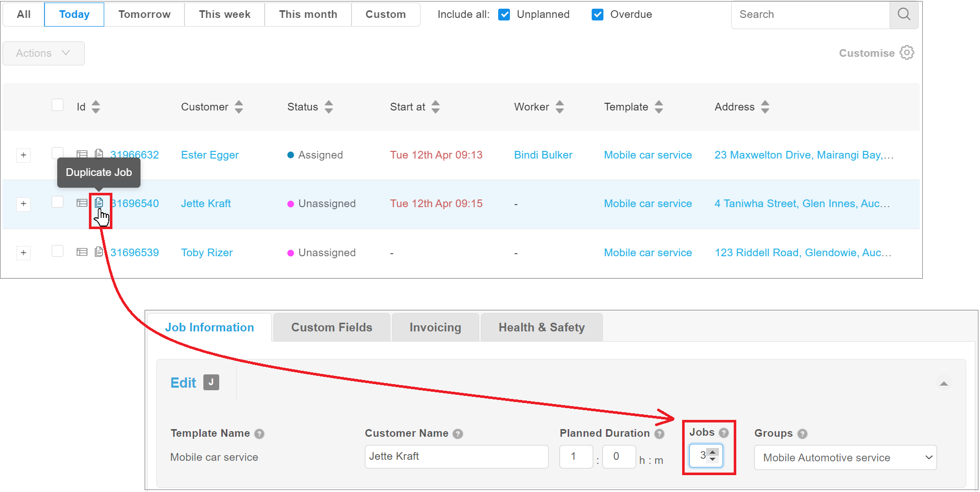Sort by Customer column arrows
Viewport: 980px width, 492px height.
239,107
